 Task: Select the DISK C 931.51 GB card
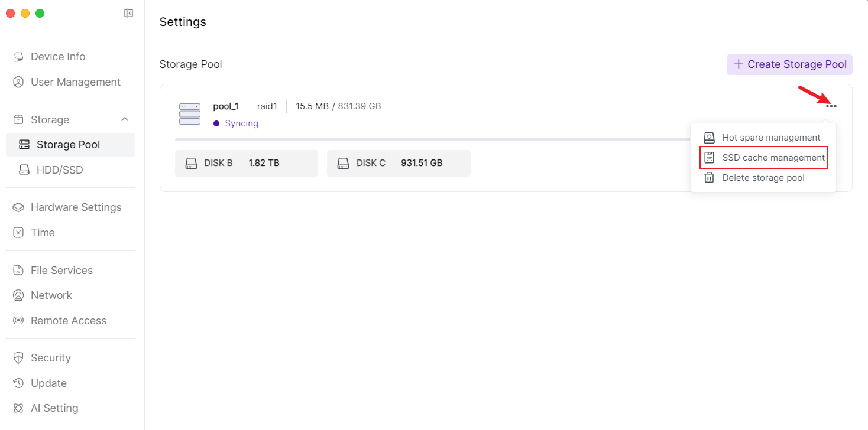[399, 163]
